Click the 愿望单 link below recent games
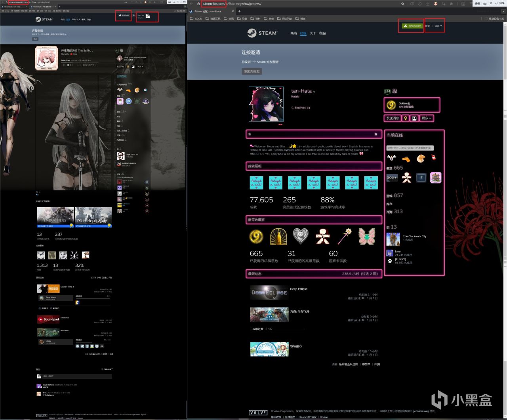Viewport: 507px width, 420px height. (366, 364)
